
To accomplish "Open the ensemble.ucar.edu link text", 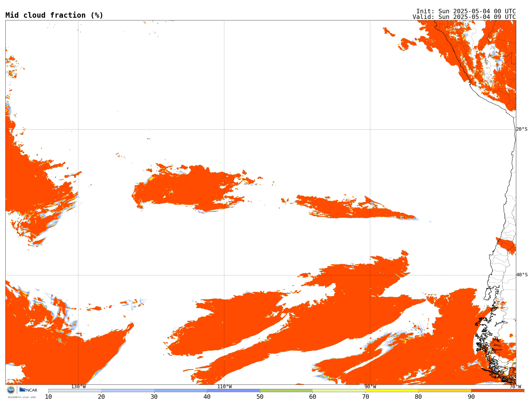I will click(x=22, y=397).
